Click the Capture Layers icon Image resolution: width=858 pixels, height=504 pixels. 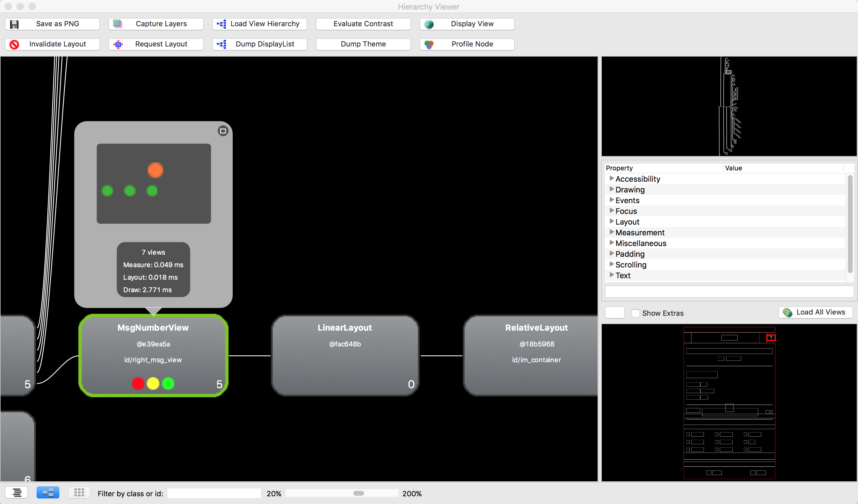coord(118,24)
